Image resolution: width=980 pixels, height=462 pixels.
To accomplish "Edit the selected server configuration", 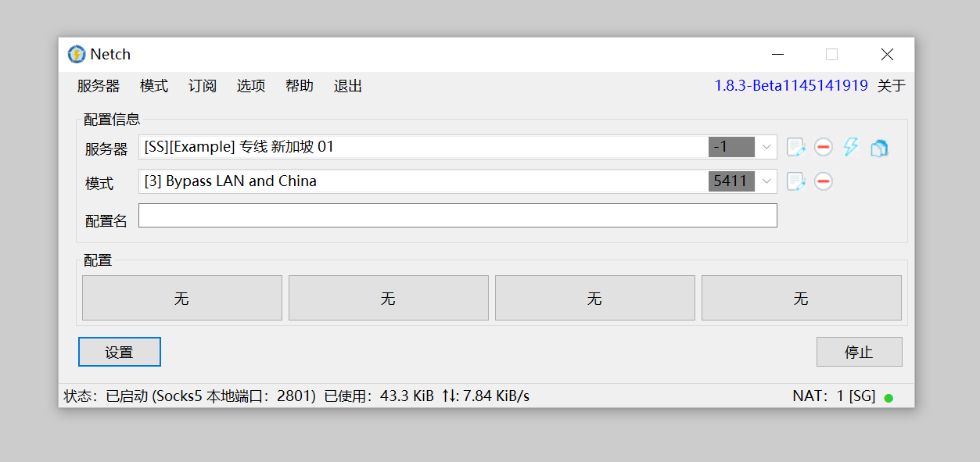I will point(795,147).
